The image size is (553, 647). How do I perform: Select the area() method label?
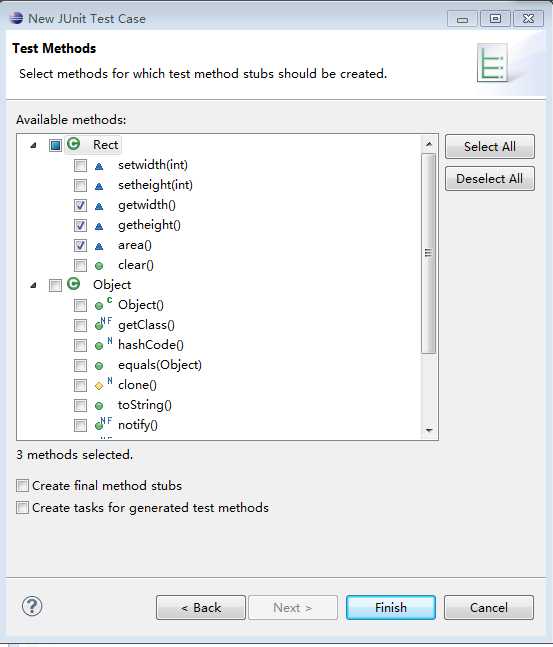pyautogui.click(x=135, y=245)
